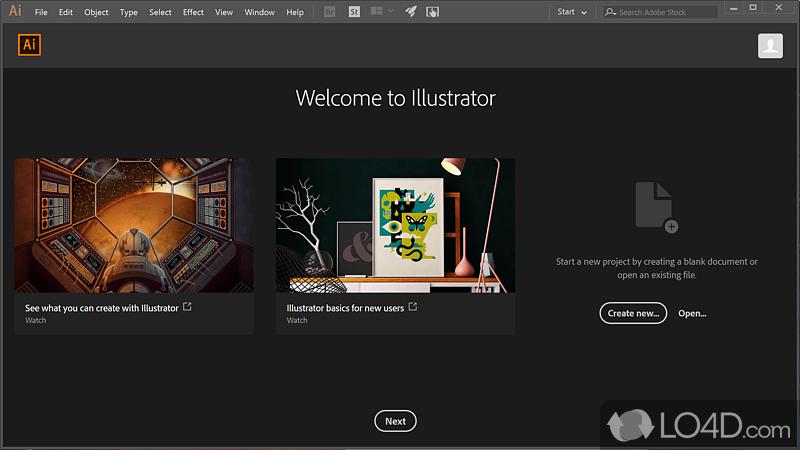This screenshot has height=450, width=800.
Task: Open the Edit menu
Action: 65,12
